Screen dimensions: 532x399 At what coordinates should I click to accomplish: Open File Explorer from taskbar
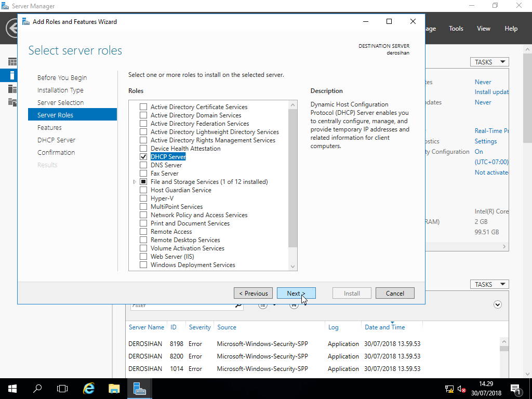[x=114, y=389]
